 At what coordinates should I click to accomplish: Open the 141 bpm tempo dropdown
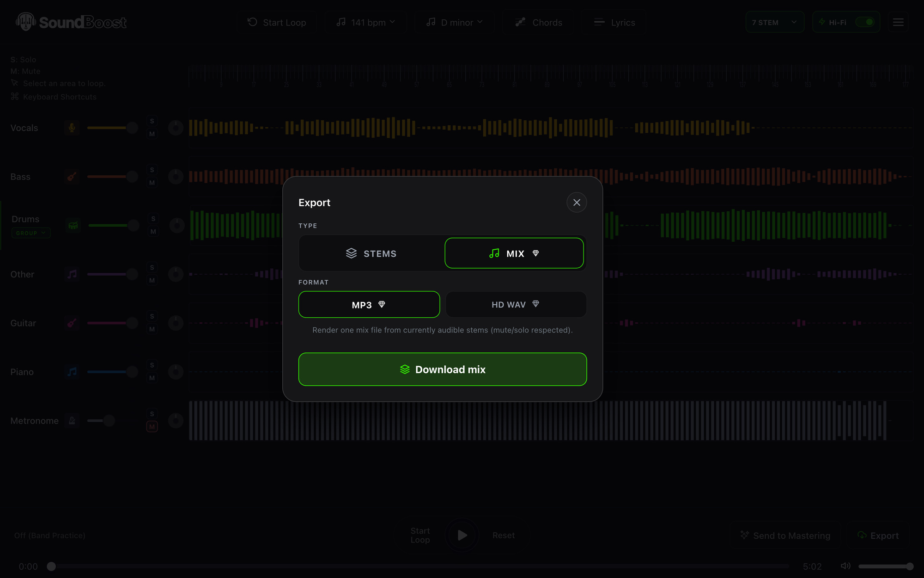tap(365, 22)
